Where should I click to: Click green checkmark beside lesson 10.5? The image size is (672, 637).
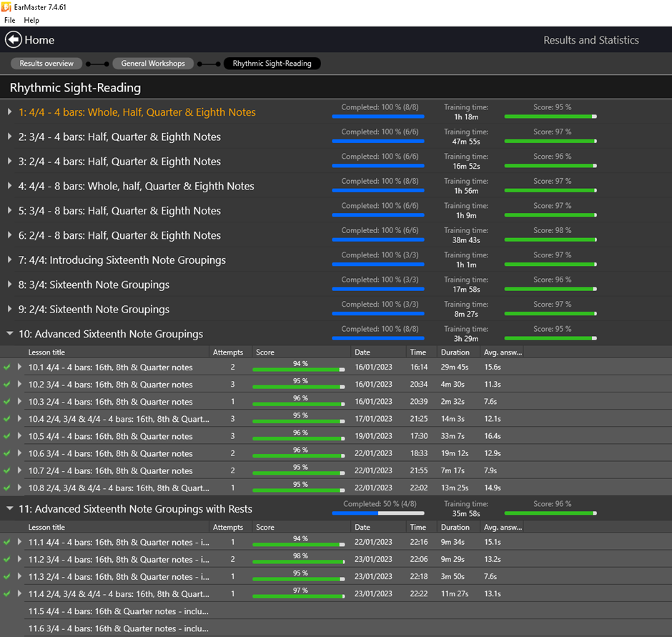[7, 436]
